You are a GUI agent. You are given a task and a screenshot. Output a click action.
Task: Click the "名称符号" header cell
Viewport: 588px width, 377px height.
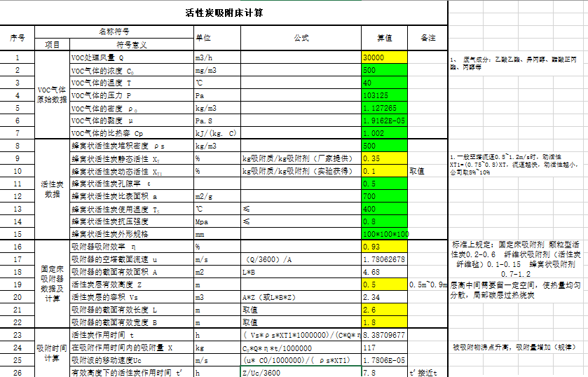click(x=114, y=32)
